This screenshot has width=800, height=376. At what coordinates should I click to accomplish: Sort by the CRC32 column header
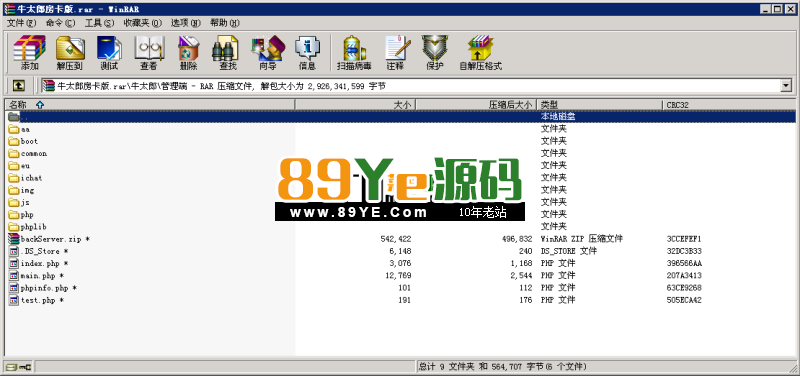pyautogui.click(x=730, y=105)
